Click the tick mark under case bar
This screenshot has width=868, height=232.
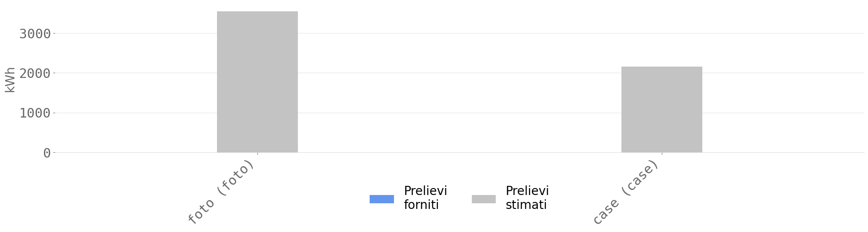click(662, 154)
